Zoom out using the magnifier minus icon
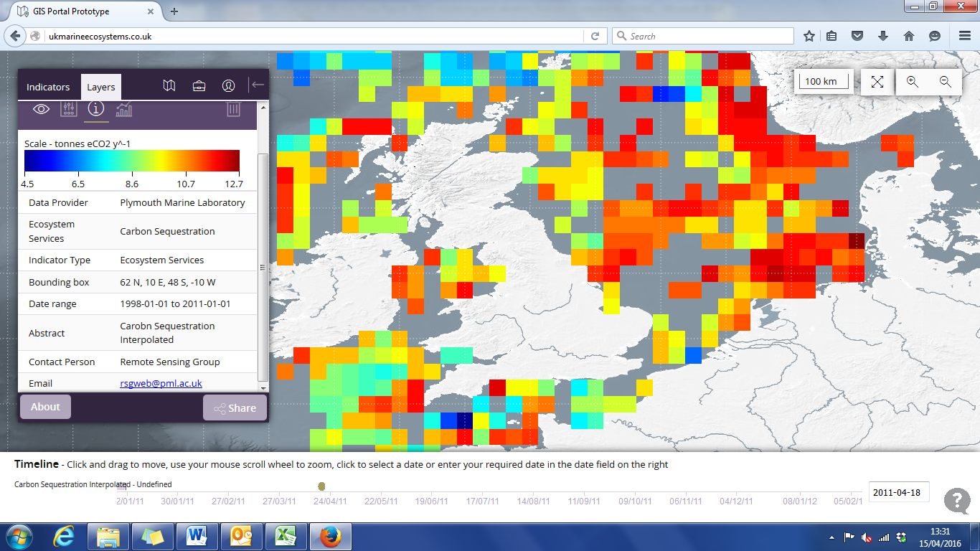 (x=946, y=81)
